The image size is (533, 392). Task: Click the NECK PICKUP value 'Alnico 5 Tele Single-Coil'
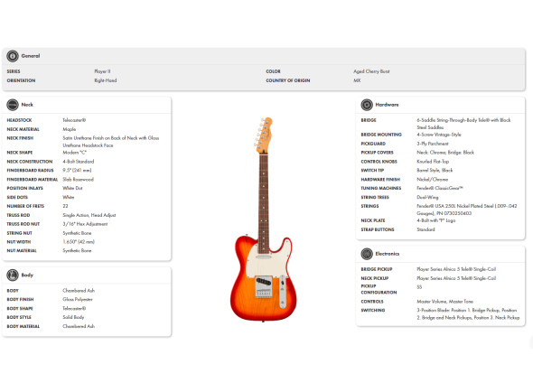(456, 278)
